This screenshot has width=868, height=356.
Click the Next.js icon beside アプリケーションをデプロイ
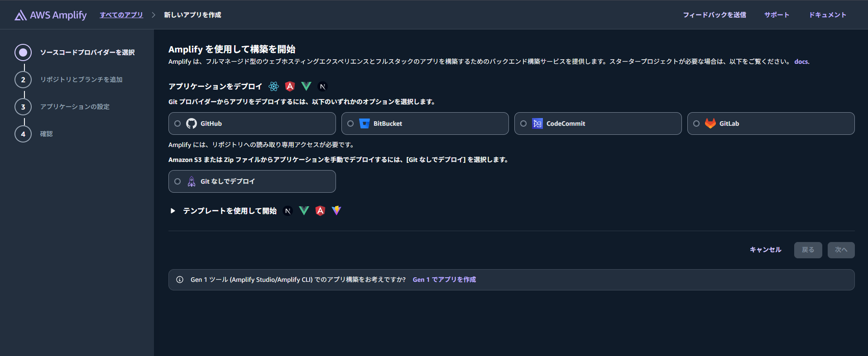(x=322, y=86)
